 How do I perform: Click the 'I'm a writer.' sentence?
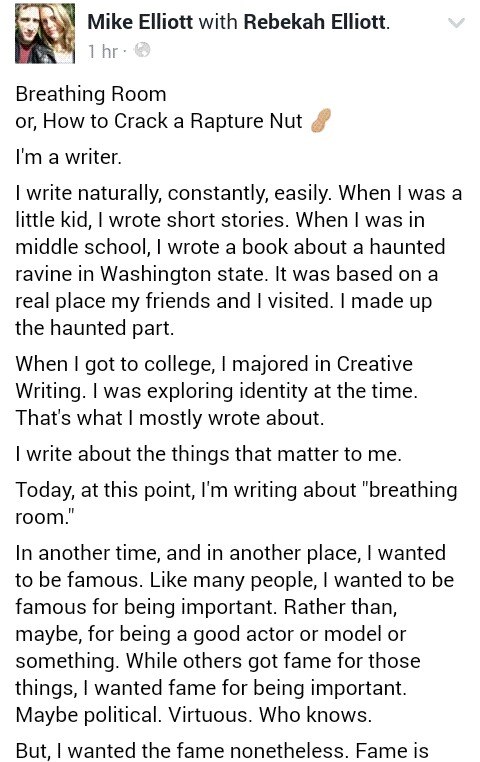pyautogui.click(x=69, y=157)
